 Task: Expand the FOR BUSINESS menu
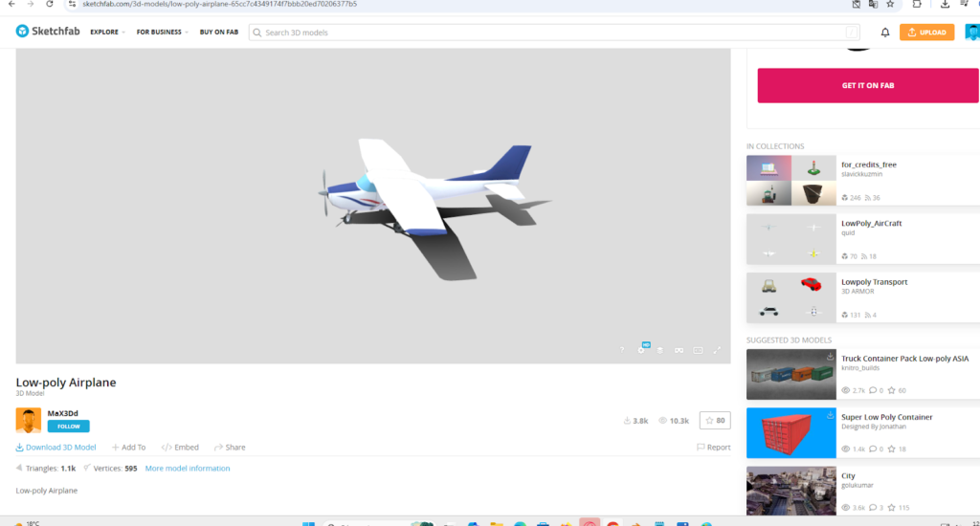(x=162, y=32)
